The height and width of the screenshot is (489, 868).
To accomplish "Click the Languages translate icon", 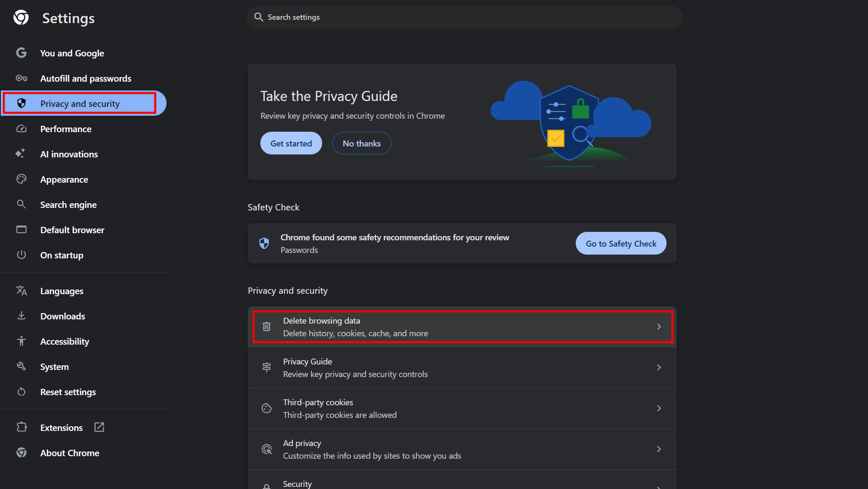I will (x=21, y=291).
